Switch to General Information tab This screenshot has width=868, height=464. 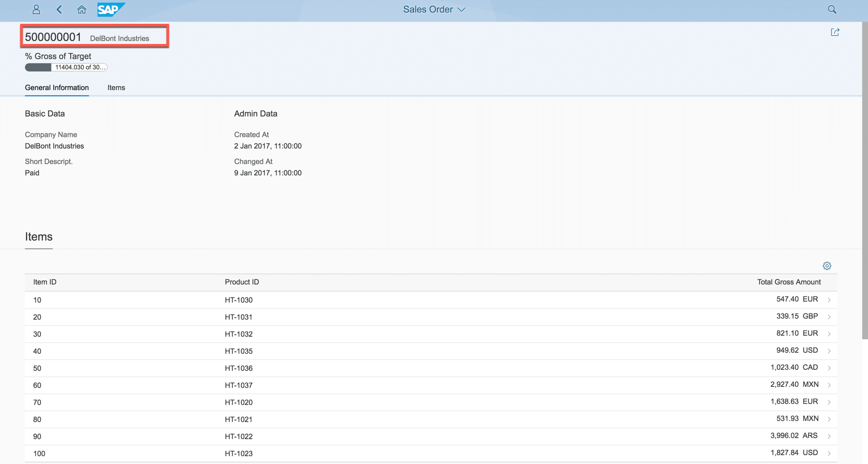tap(57, 87)
